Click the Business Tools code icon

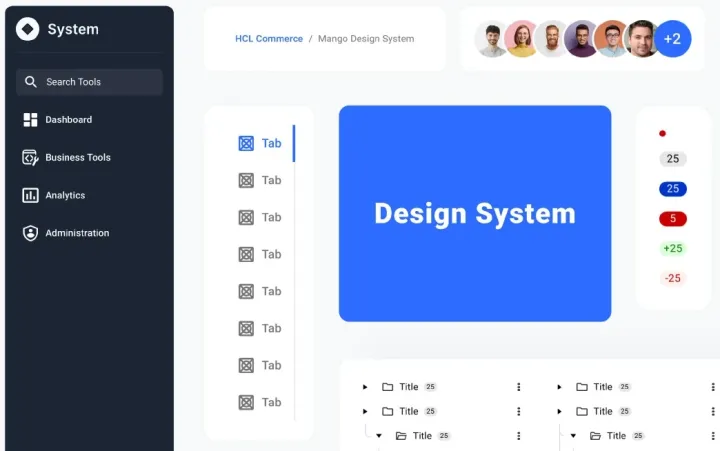pyautogui.click(x=30, y=158)
